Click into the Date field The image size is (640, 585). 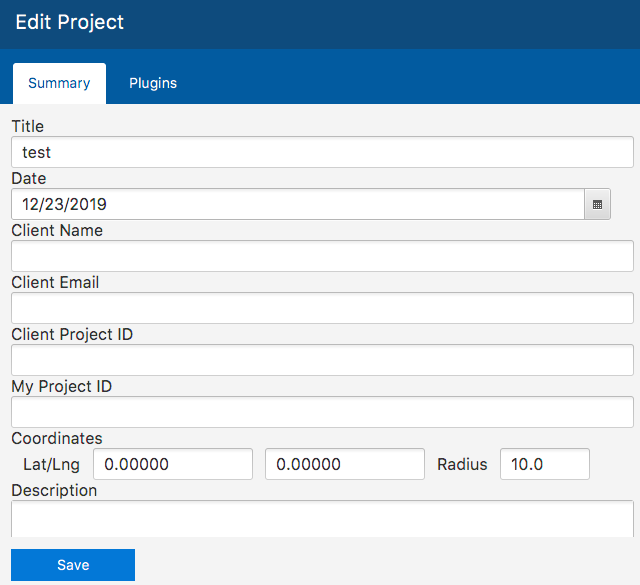click(x=298, y=204)
